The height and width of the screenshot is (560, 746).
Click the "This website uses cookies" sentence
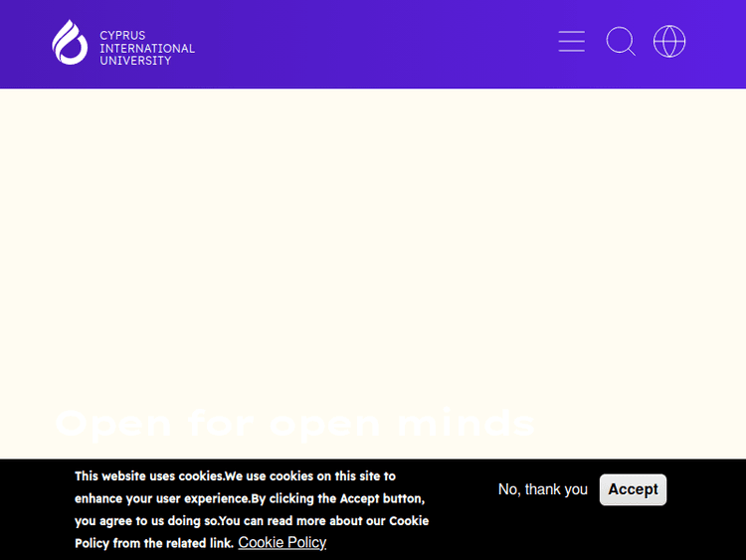pyautogui.click(x=149, y=476)
